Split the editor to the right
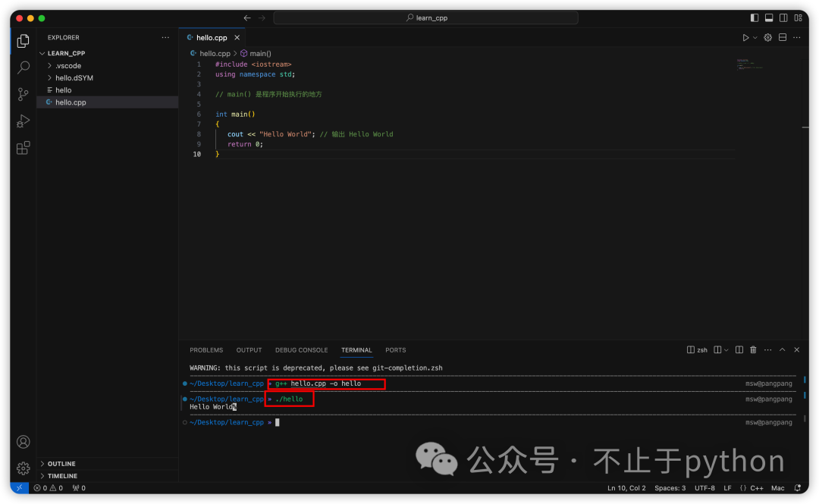This screenshot has height=504, width=819. coord(783,37)
